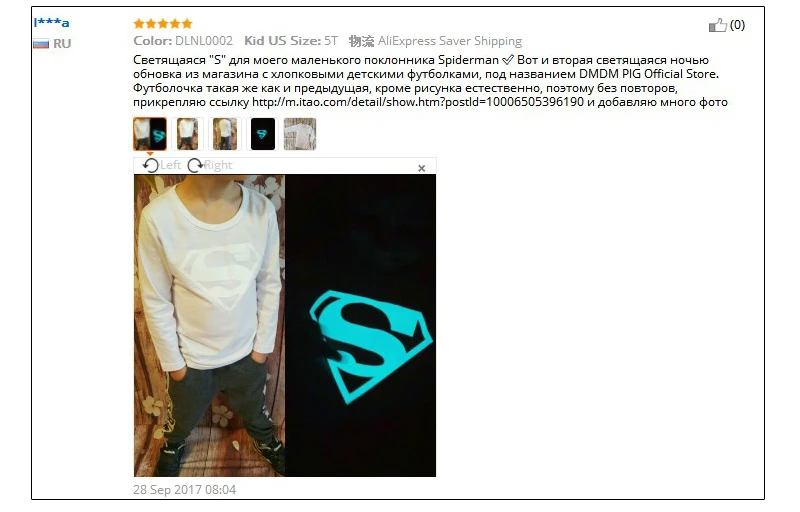Click the RU country label
Image resolution: width=800 pixels, height=512 pixels.
(x=62, y=44)
